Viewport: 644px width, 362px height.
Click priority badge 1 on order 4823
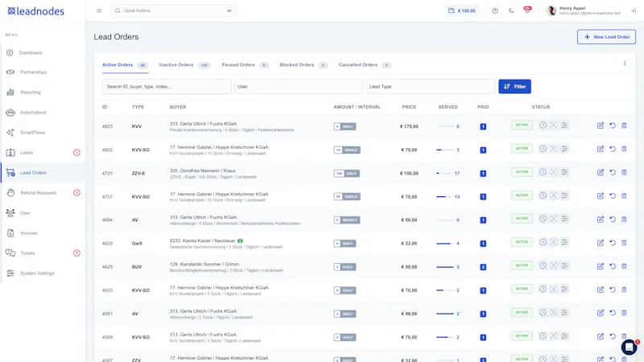(483, 126)
